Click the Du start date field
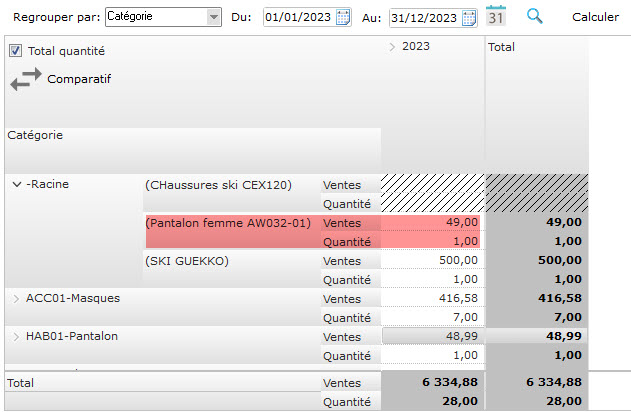The height and width of the screenshot is (412, 631). click(x=299, y=18)
